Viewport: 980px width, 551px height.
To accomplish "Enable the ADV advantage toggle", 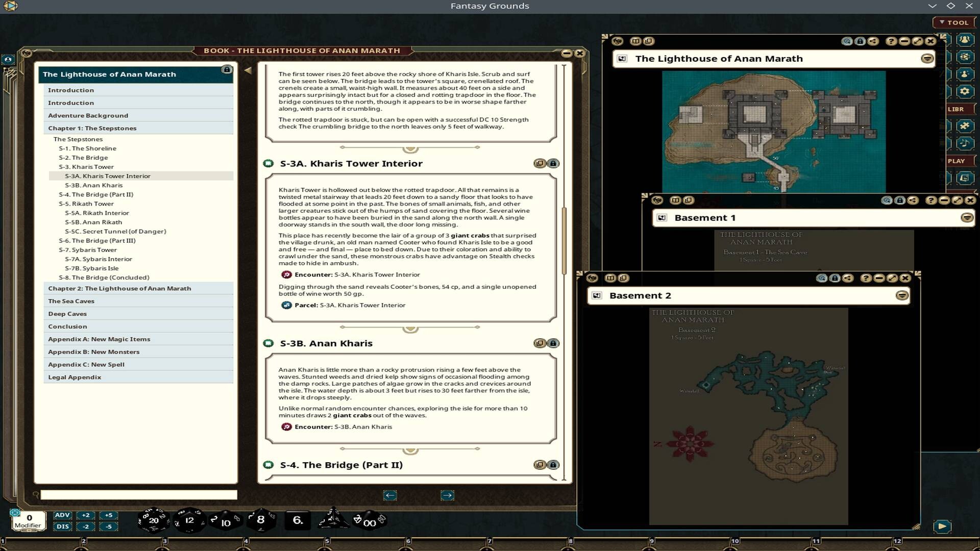I will pyautogui.click(x=63, y=515).
